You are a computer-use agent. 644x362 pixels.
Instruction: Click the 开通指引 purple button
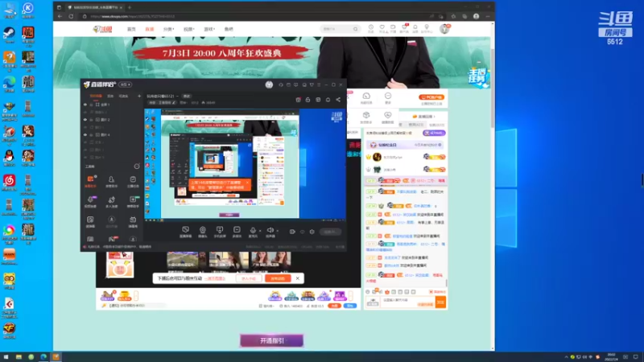click(272, 340)
